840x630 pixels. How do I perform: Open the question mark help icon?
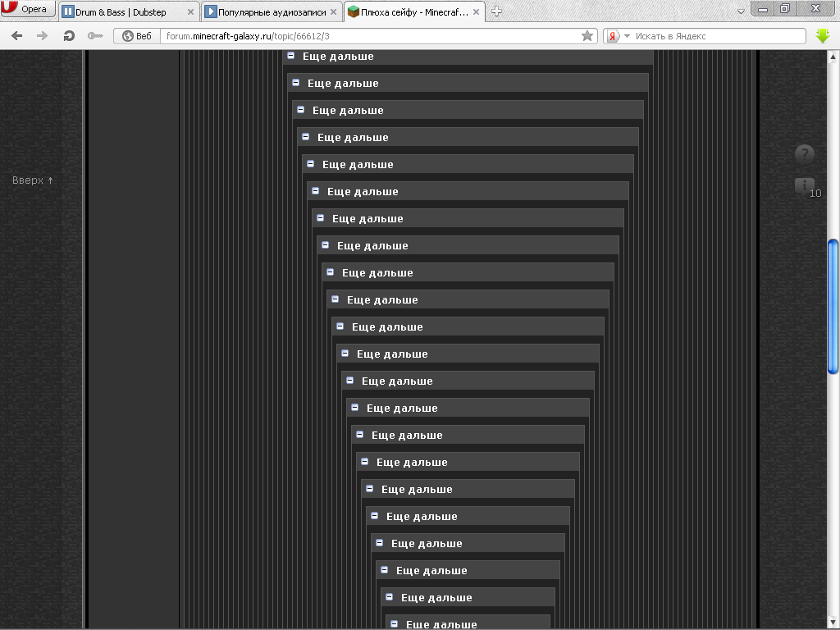click(804, 154)
